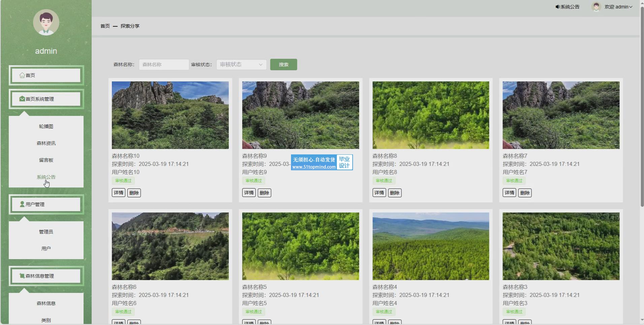Open 管理员 under user management
This screenshot has width=644, height=325.
tap(46, 232)
